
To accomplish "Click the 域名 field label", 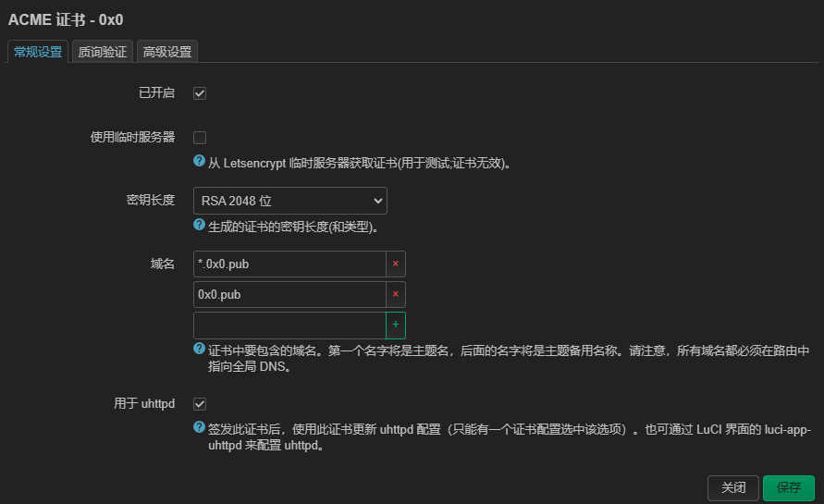I will pos(163,264).
